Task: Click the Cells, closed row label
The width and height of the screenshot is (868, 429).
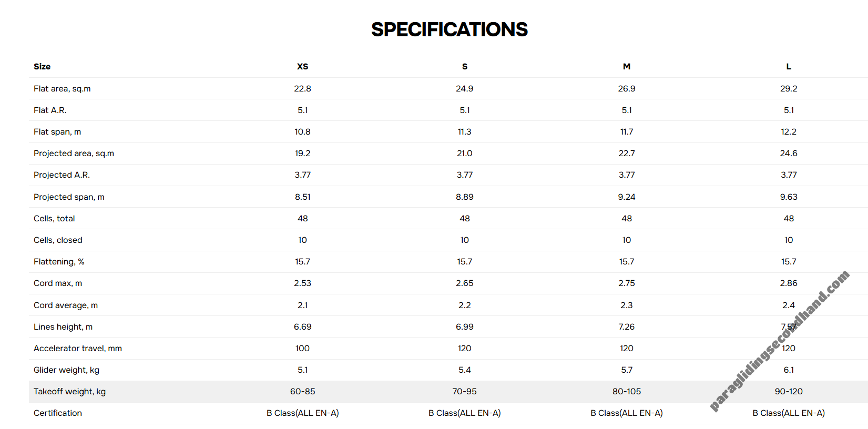Action: click(x=58, y=240)
